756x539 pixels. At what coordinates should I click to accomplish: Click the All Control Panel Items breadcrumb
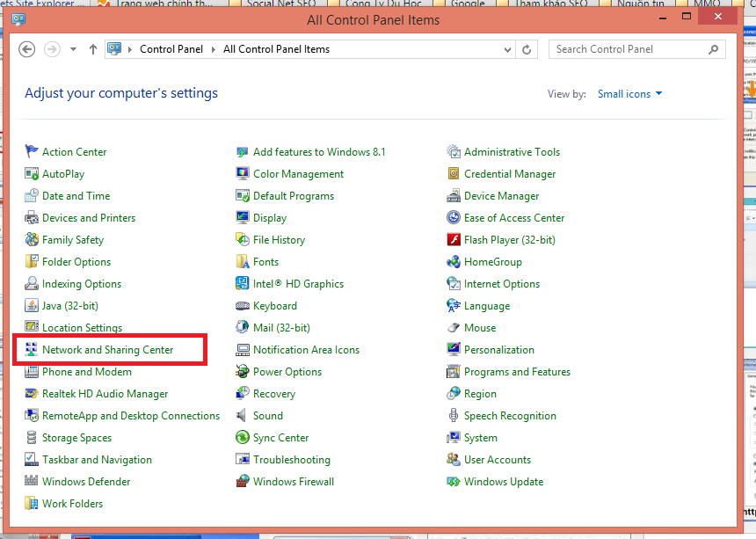coord(276,49)
